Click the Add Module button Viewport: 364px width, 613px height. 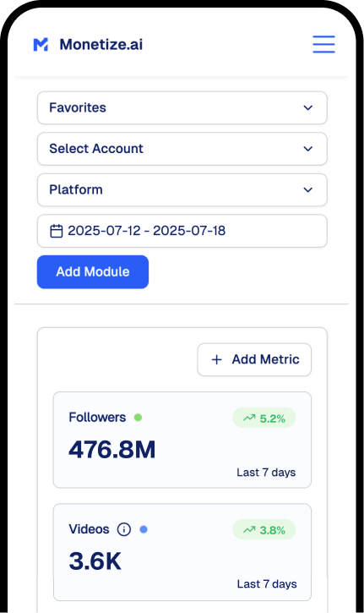93,272
